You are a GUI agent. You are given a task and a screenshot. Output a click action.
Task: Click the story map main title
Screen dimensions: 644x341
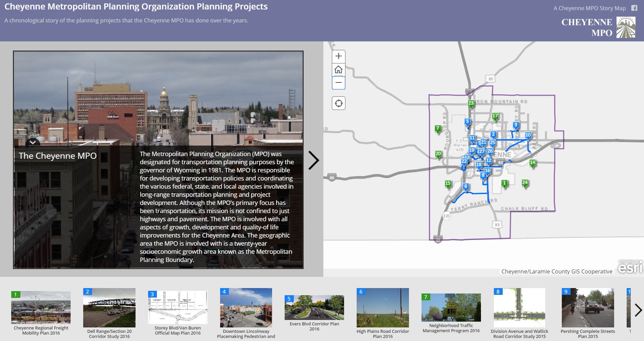coord(136,6)
